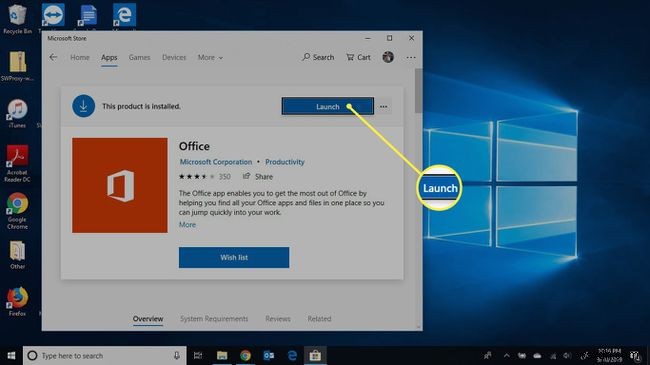Click 'This product is installed.' text
This screenshot has width=650, height=365.
click(x=141, y=107)
